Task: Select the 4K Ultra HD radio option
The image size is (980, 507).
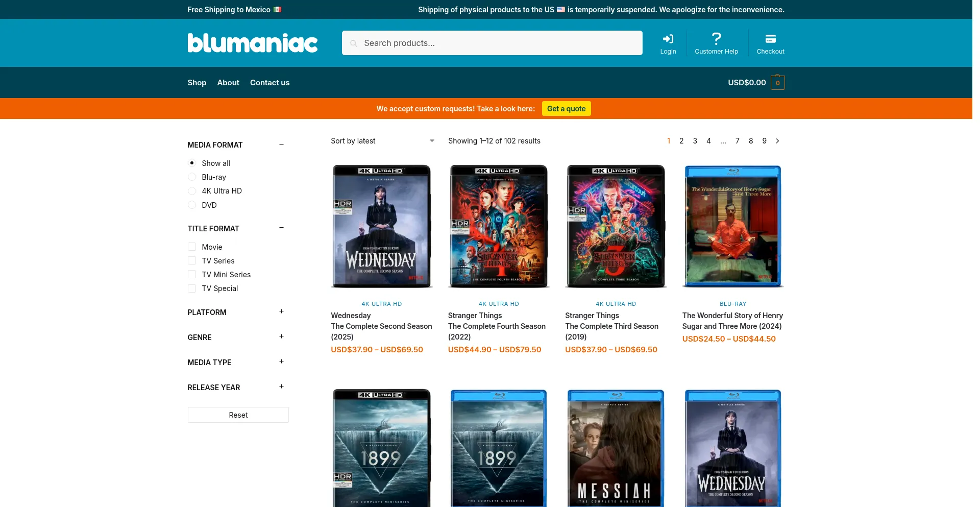Action: [192, 191]
